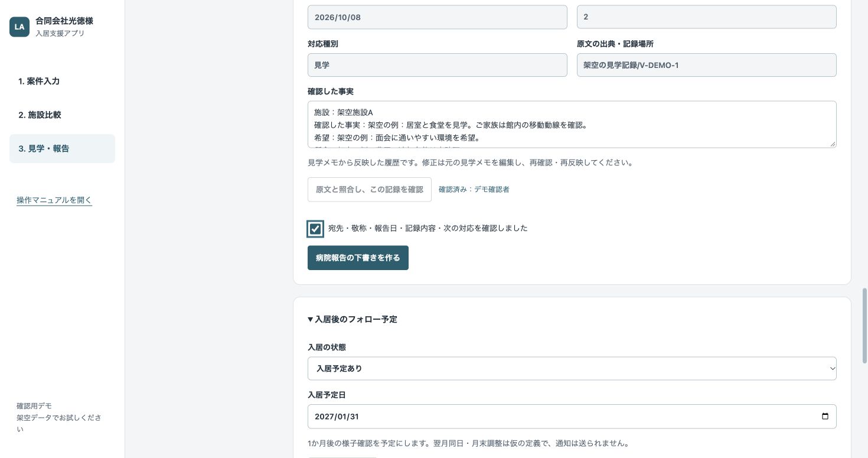The height and width of the screenshot is (458, 868).
Task: Click the 入居の状態 field label
Action: point(327,347)
